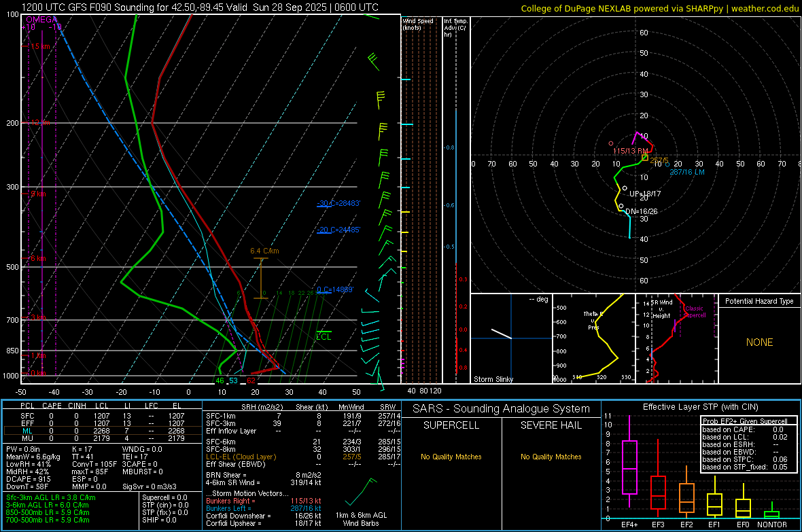Select the yellow EF1 box plot

[714, 496]
